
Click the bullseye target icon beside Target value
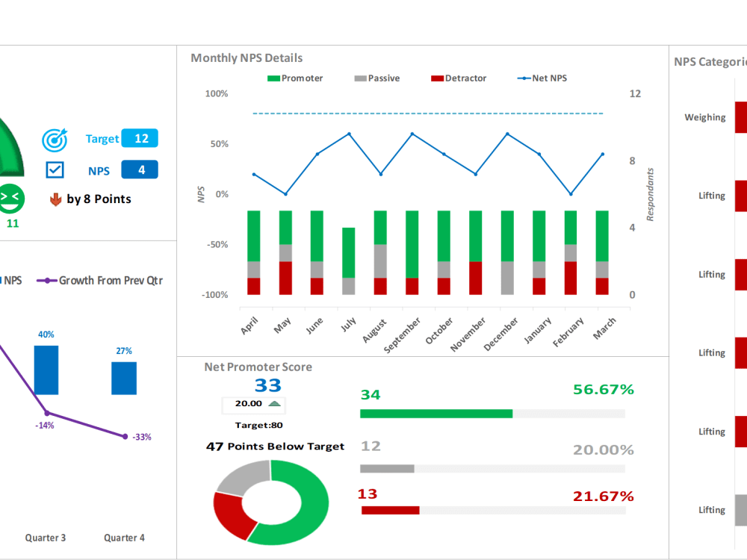click(x=54, y=139)
